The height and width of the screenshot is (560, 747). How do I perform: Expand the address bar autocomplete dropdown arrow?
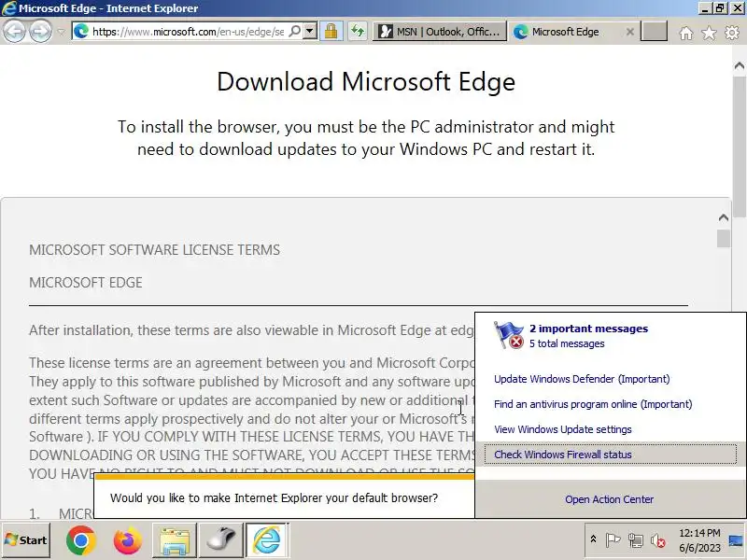(x=310, y=32)
